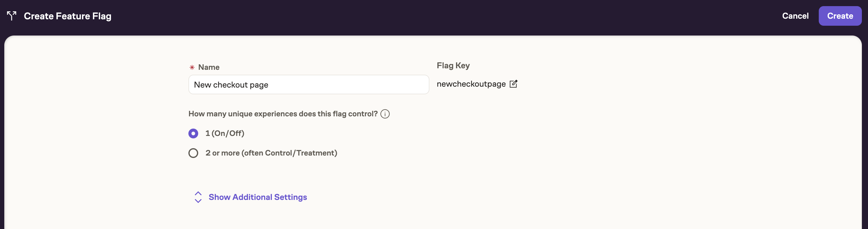The image size is (868, 229).
Task: Click the Flag Key label
Action: (453, 66)
